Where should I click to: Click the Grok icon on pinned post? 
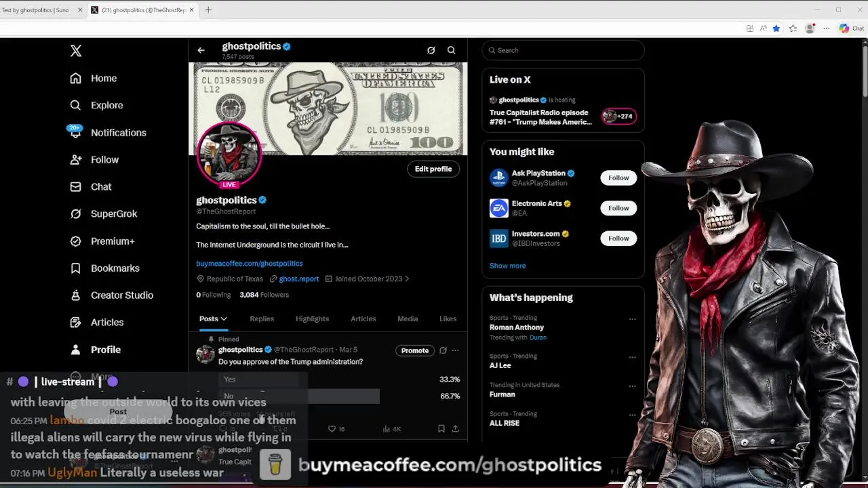click(443, 350)
